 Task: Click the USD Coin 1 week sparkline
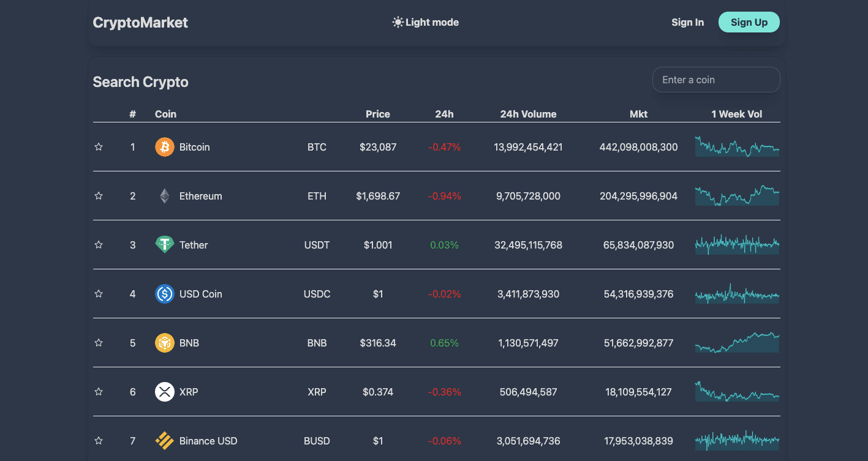pyautogui.click(x=737, y=294)
